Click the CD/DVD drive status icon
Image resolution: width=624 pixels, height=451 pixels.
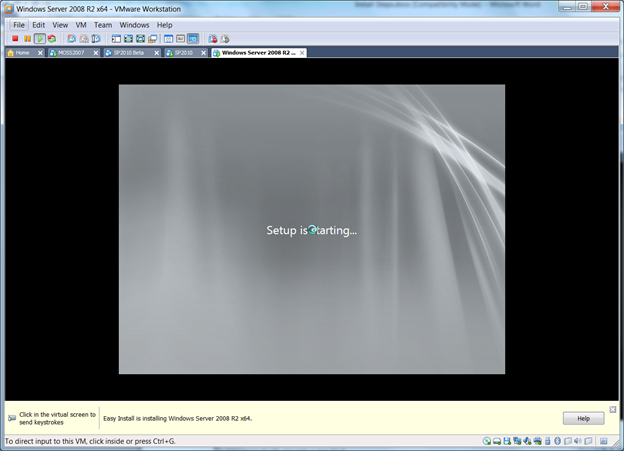pyautogui.click(x=486, y=441)
